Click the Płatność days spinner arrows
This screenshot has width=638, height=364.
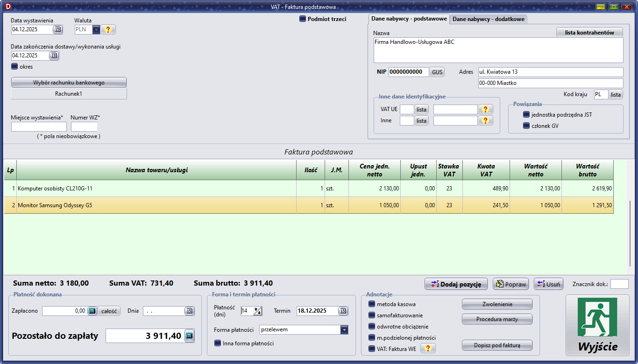point(257,311)
